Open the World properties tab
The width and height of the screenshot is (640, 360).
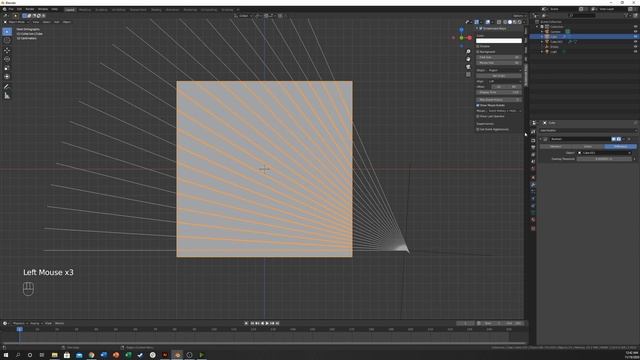click(x=533, y=168)
